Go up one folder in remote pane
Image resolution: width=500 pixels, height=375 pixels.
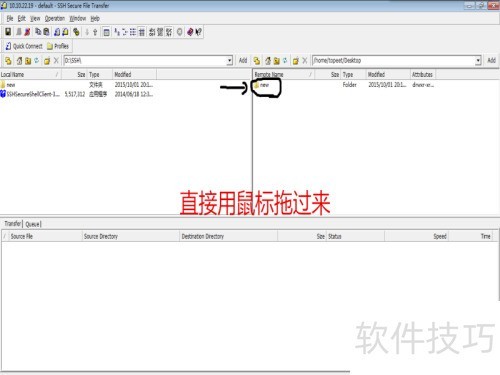pyautogui.click(x=268, y=61)
